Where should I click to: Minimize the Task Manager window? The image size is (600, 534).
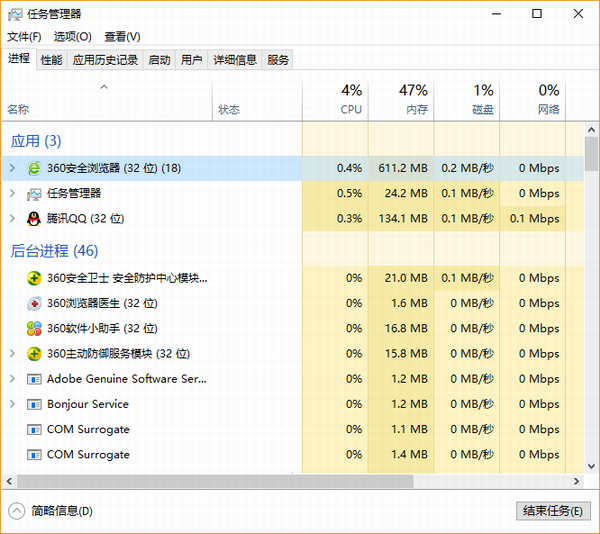click(x=496, y=14)
